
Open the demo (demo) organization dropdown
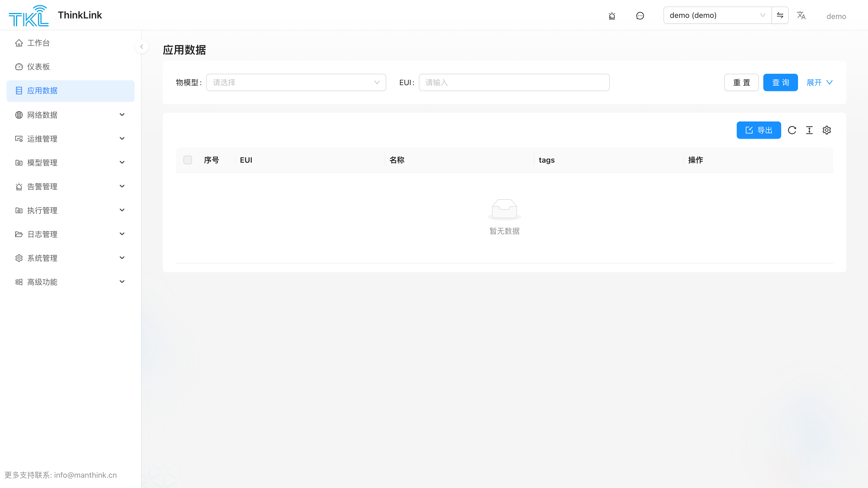(717, 15)
